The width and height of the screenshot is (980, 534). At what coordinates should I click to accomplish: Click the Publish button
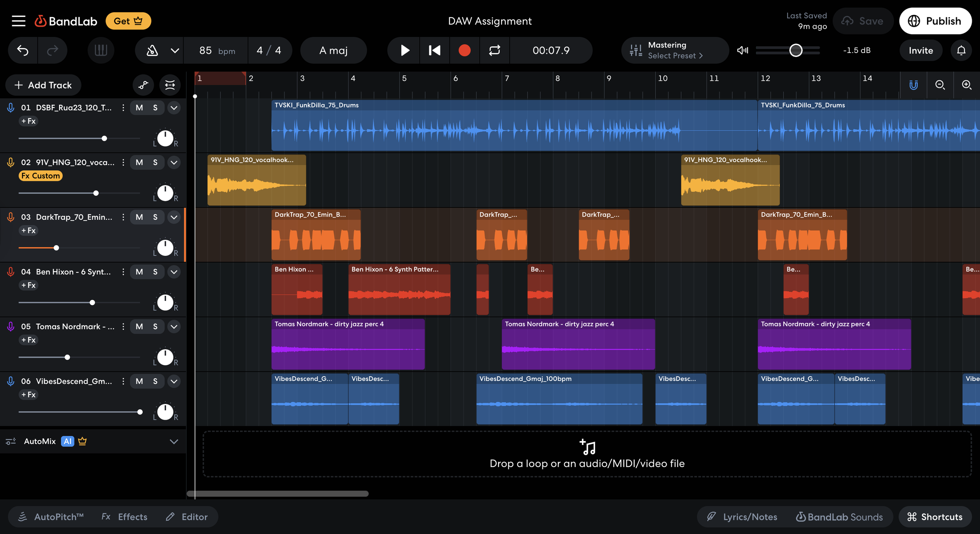pyautogui.click(x=935, y=21)
